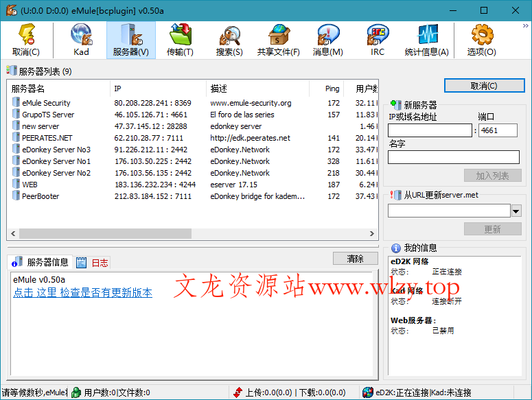Click the eMule mule title bar icon
532x400 pixels.
[12, 10]
